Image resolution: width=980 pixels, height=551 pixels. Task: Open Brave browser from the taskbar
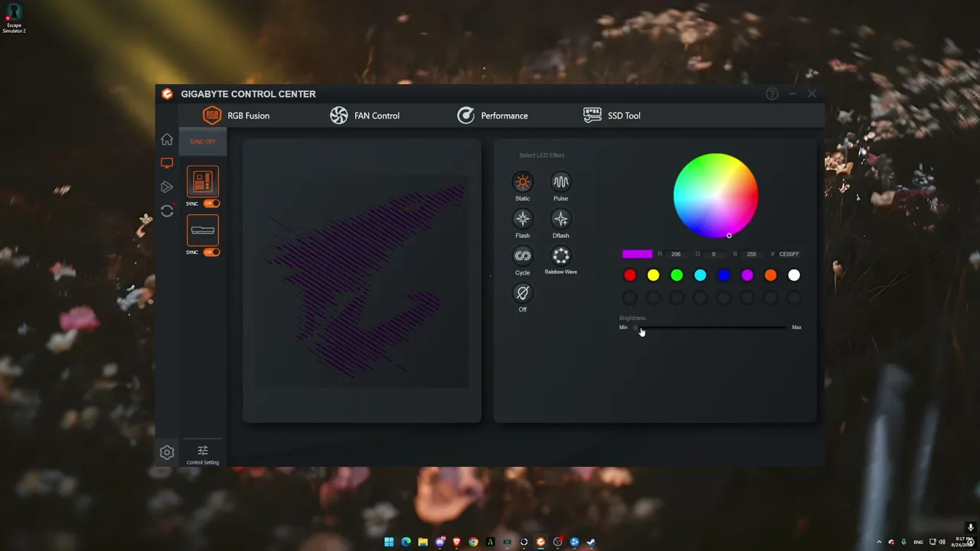pyautogui.click(x=457, y=542)
